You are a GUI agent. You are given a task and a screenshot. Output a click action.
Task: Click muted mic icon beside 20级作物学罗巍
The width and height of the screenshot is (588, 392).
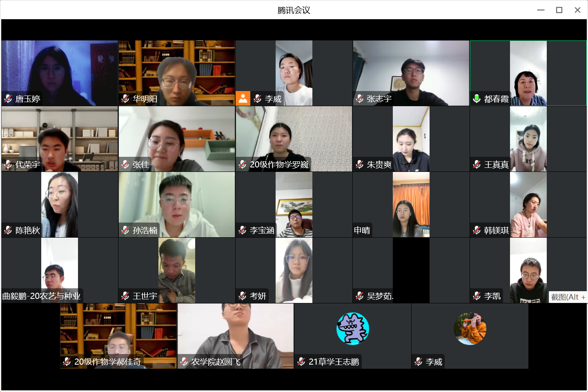[243, 164]
